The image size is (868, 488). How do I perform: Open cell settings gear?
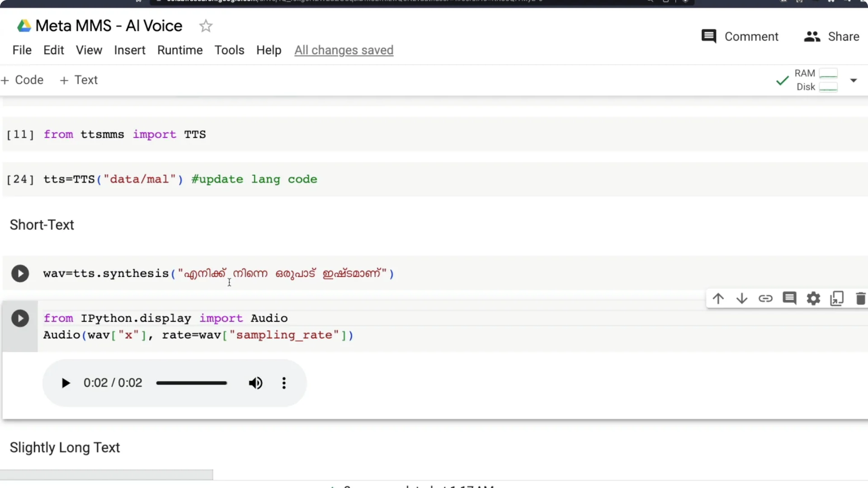point(813,298)
